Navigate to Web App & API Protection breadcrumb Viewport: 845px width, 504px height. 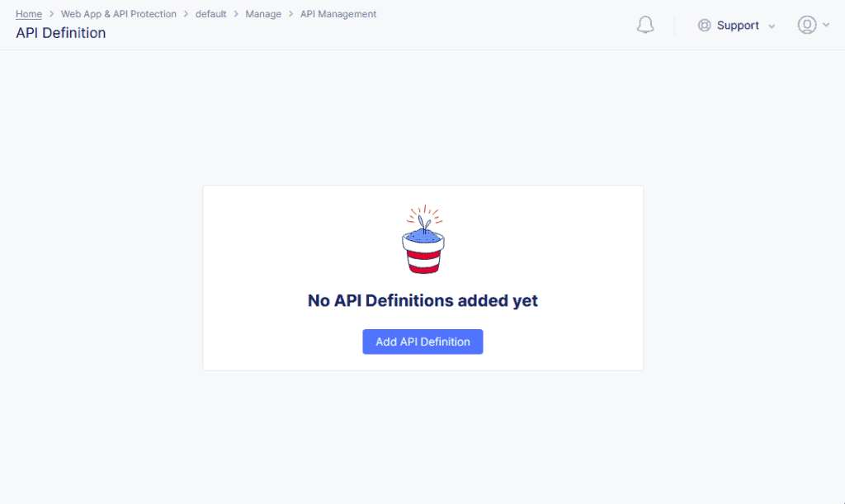click(x=119, y=14)
